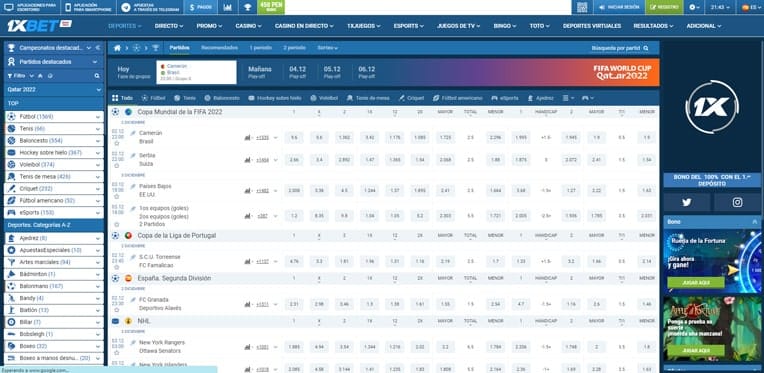Favorite the Serbia Suiza match star
Viewport: 764px width, 373px height.
[116, 166]
